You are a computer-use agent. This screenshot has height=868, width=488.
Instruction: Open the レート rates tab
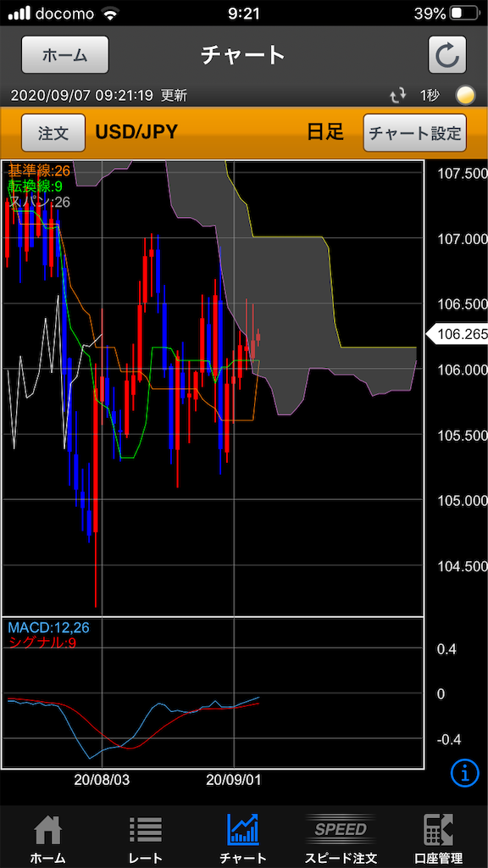[146, 839]
